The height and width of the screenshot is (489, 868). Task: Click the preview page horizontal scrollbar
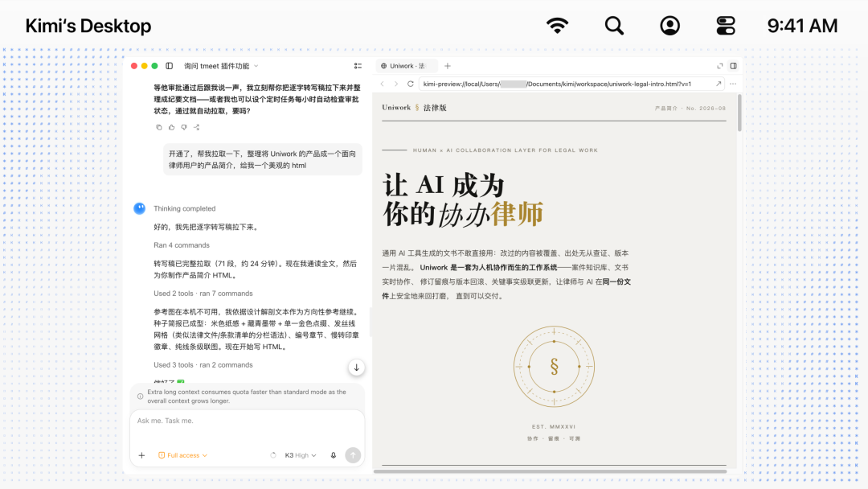click(x=550, y=471)
